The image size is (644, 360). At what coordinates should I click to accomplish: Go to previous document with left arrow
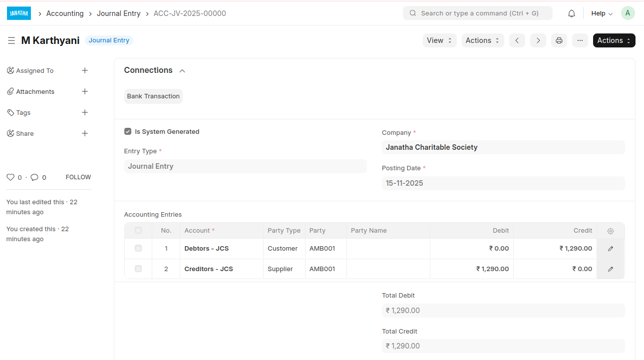[x=517, y=40]
